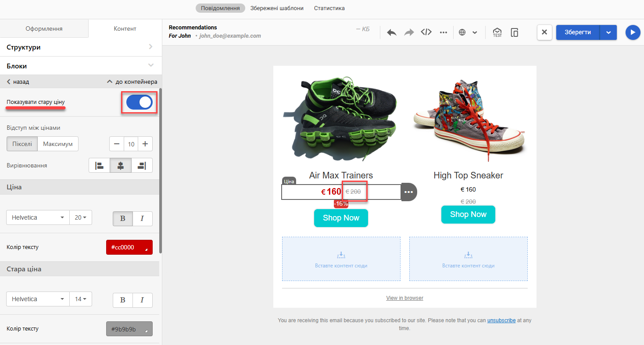Open the #9b9b9b text color swatch
Image resolution: width=644 pixels, height=345 pixels.
129,329
